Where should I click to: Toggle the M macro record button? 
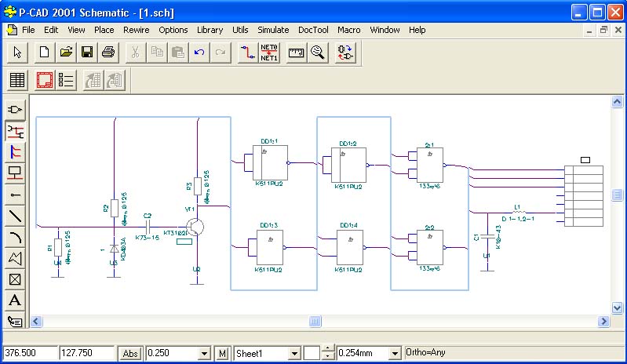222,353
